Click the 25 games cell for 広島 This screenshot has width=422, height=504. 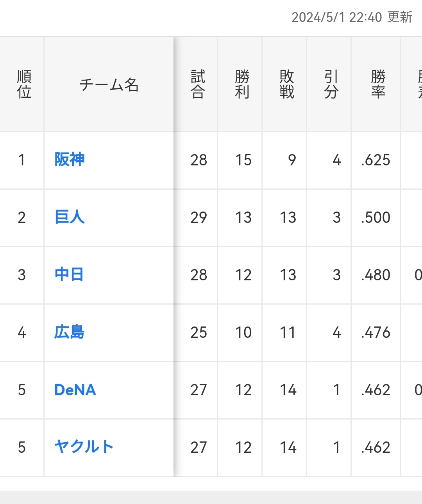pos(198,332)
